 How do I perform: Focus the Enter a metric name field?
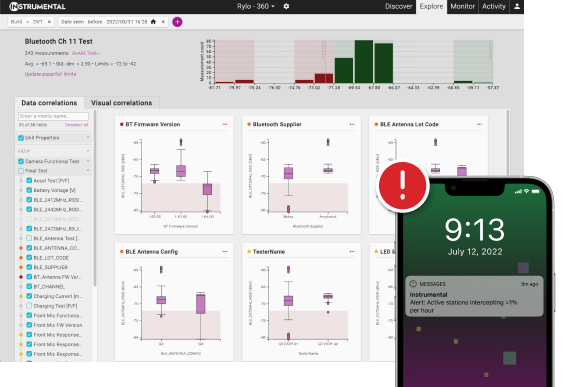53,116
